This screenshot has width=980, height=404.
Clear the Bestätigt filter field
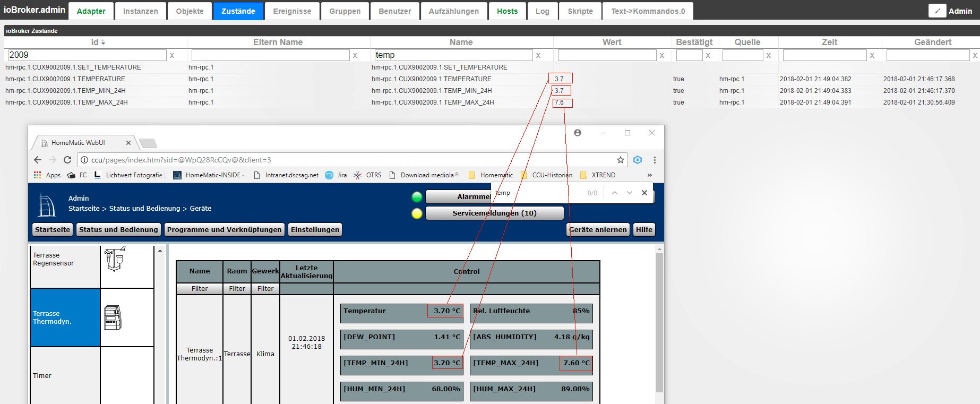708,55
